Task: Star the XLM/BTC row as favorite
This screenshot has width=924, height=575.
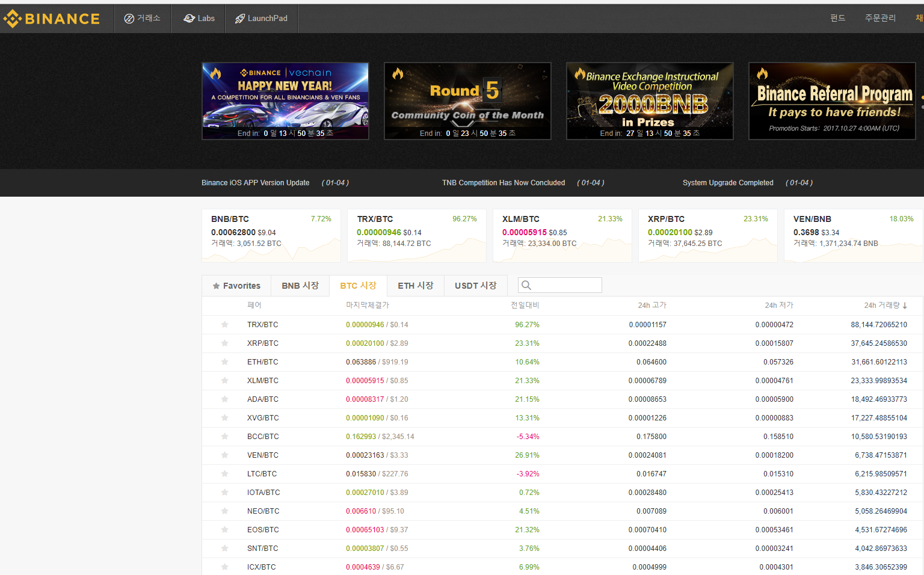Action: tap(224, 381)
